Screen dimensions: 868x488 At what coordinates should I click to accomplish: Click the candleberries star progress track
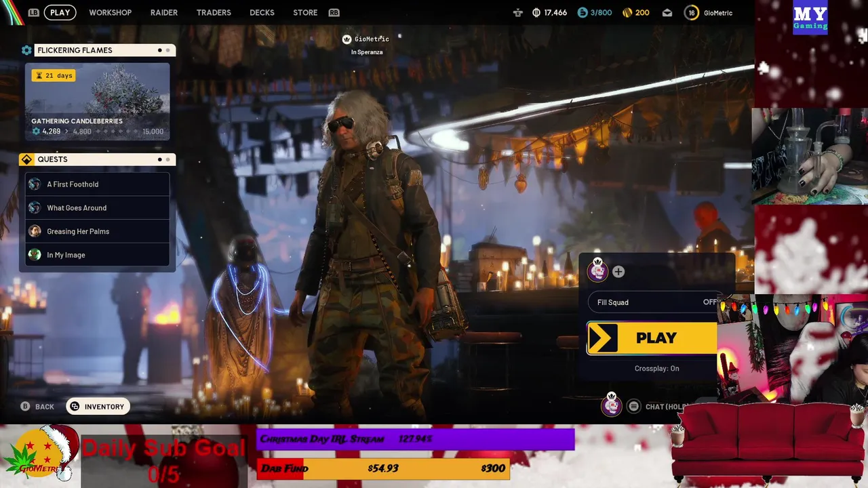coord(116,131)
